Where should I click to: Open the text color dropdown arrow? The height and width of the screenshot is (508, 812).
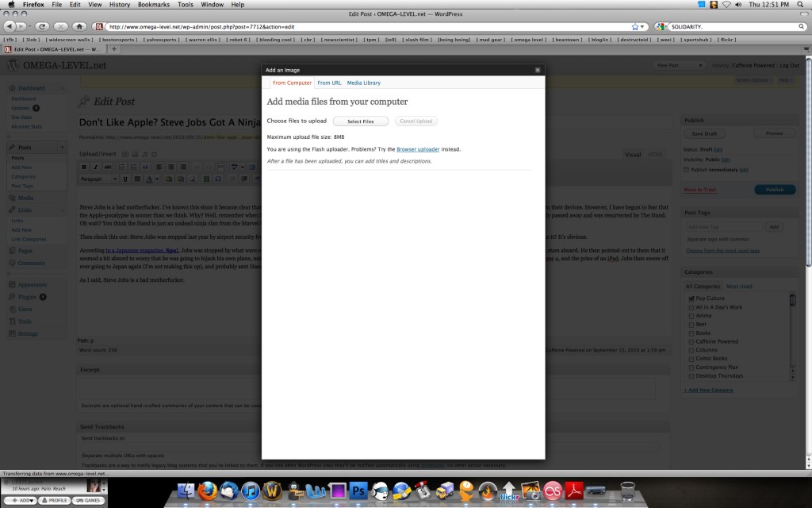[157, 179]
